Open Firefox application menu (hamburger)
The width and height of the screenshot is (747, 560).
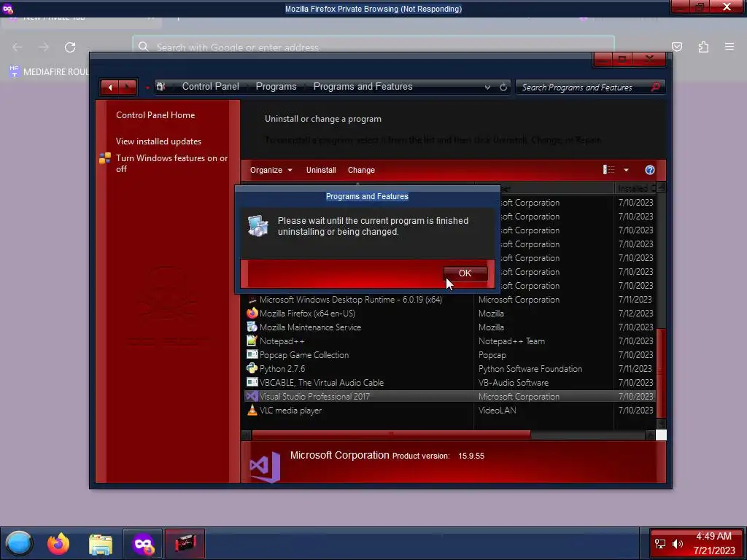[729, 47]
